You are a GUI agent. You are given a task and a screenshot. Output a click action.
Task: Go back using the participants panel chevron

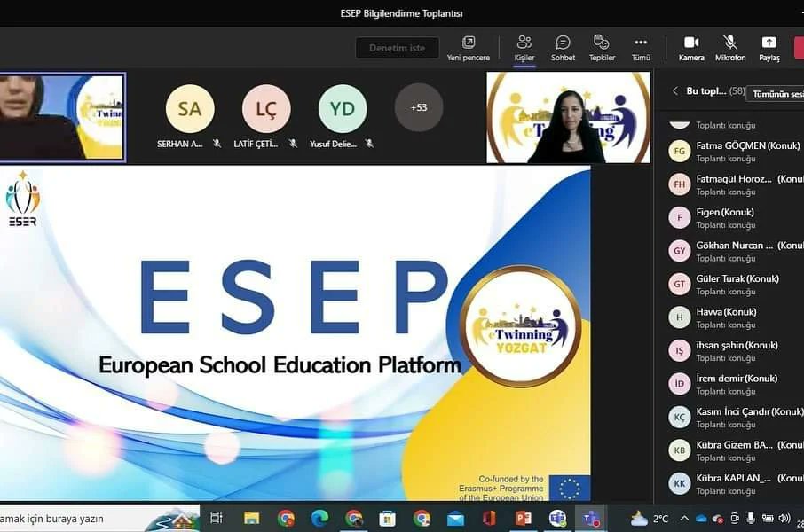674,90
